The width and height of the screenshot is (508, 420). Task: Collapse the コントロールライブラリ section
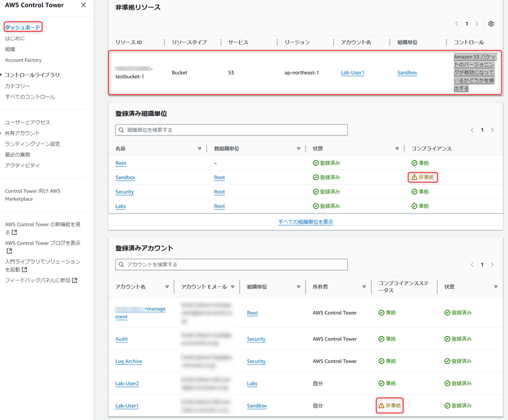(1, 75)
